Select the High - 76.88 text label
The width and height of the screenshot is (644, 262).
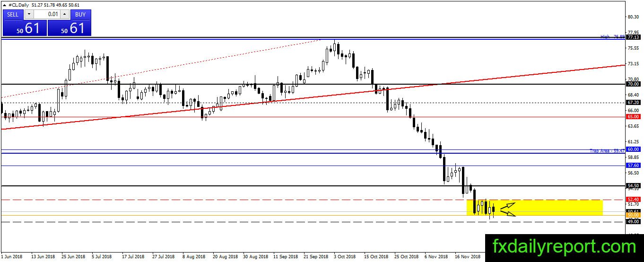point(613,36)
